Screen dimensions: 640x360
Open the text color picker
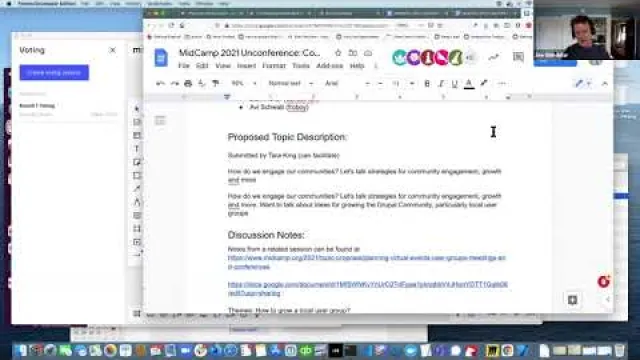pos(469,84)
